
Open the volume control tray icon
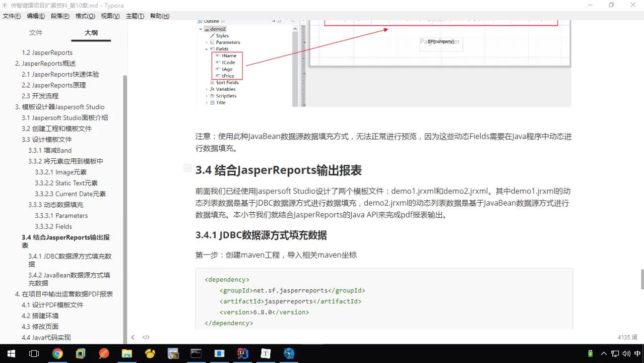tap(626, 353)
